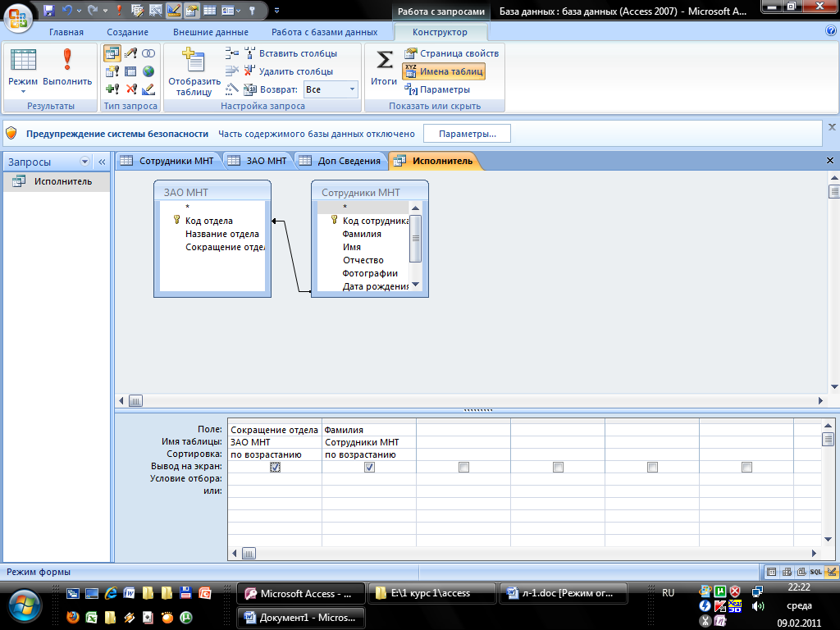Run query from quick access exclamation icon
840x630 pixels.
(119, 10)
